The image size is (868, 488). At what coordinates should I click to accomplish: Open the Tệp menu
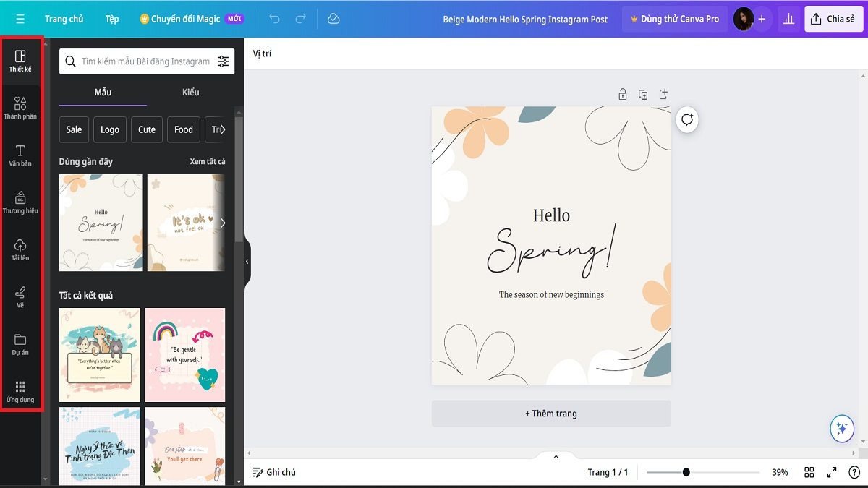pos(112,19)
